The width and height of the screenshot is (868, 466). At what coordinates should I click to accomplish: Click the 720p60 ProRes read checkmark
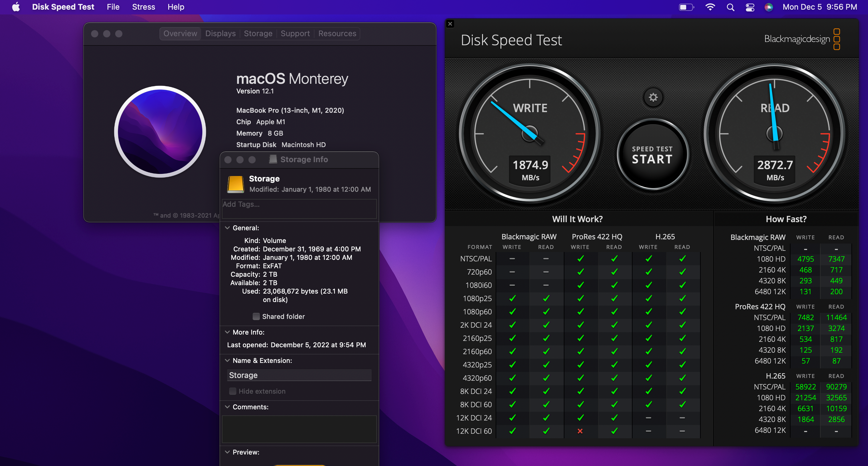coord(614,272)
